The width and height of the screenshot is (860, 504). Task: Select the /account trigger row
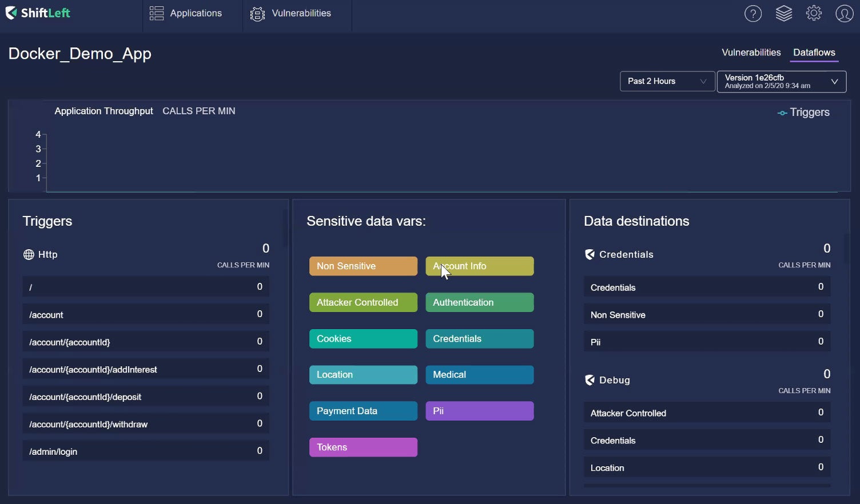pyautogui.click(x=146, y=314)
